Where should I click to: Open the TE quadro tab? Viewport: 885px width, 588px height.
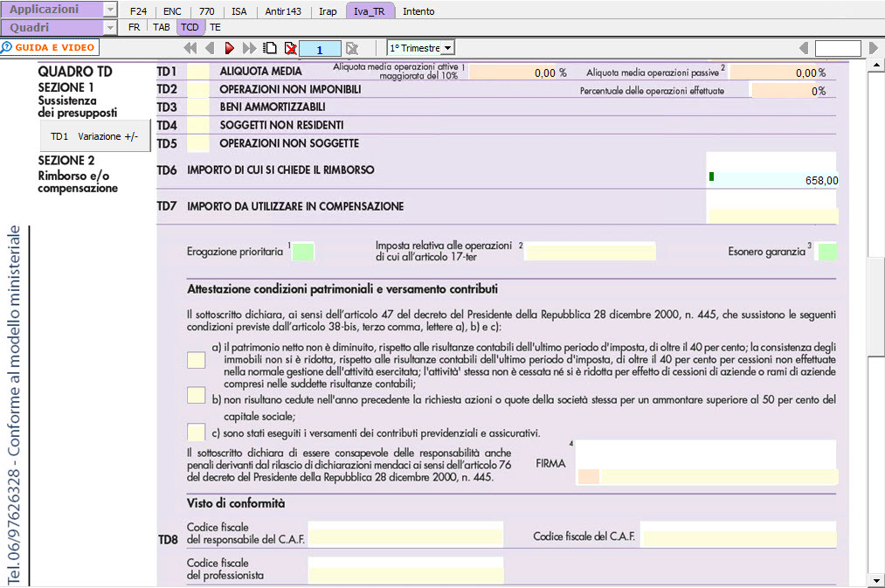[x=215, y=27]
